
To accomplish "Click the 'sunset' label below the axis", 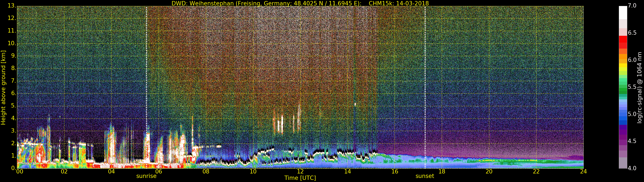I will 425,176.
